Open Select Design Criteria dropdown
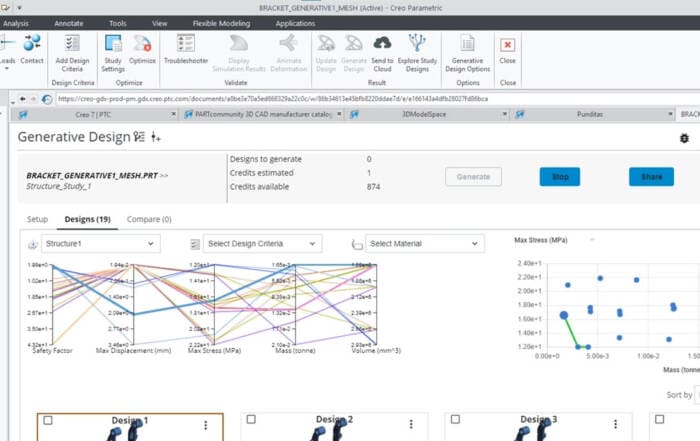This screenshot has width=700, height=441. click(262, 244)
